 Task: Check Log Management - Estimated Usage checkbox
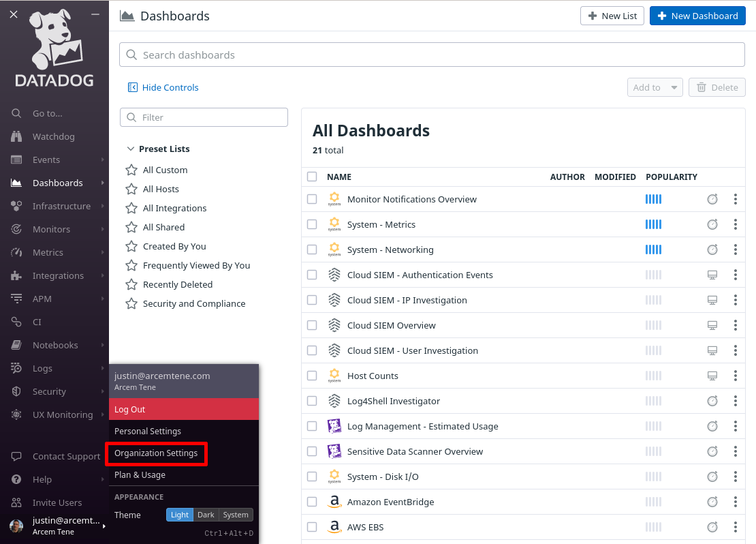312,426
